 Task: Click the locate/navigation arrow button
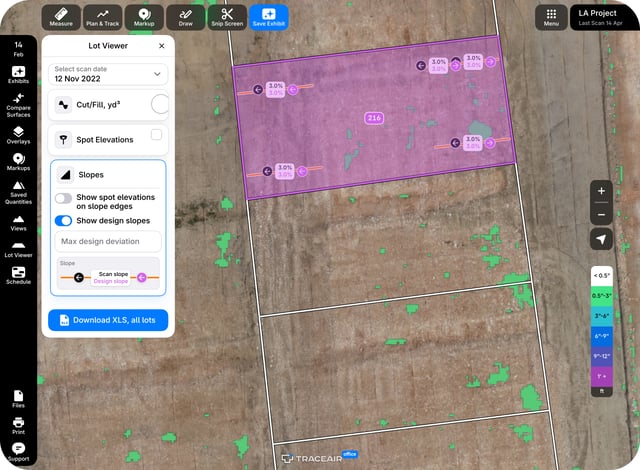tap(601, 239)
